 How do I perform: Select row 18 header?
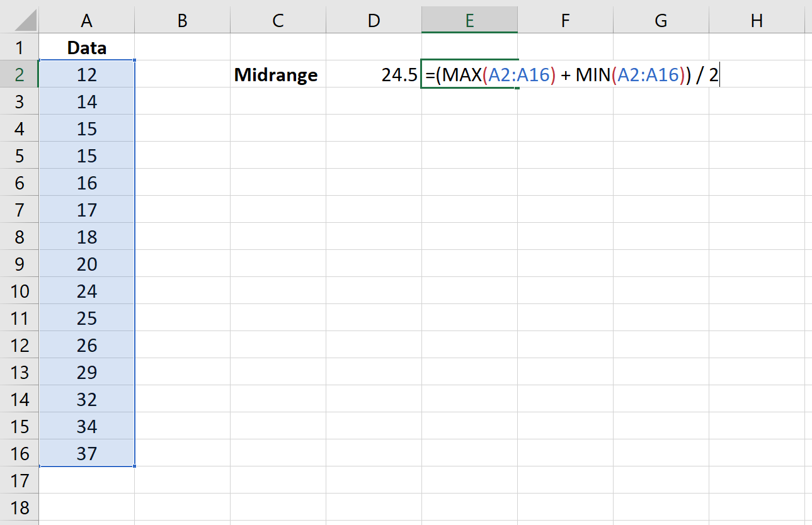[x=20, y=507]
